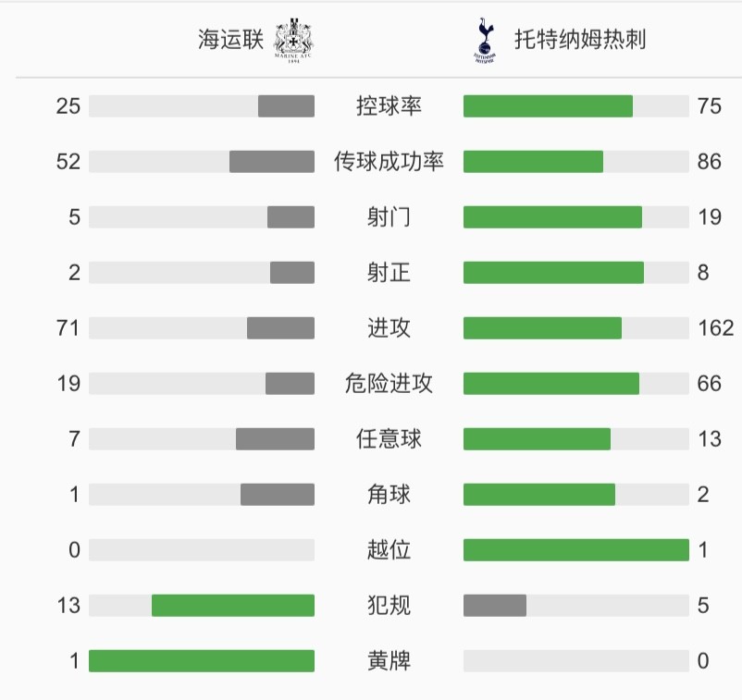Click Marine's gray possession bar showing 25
The height and width of the screenshot is (700, 742).
pyautogui.click(x=286, y=106)
